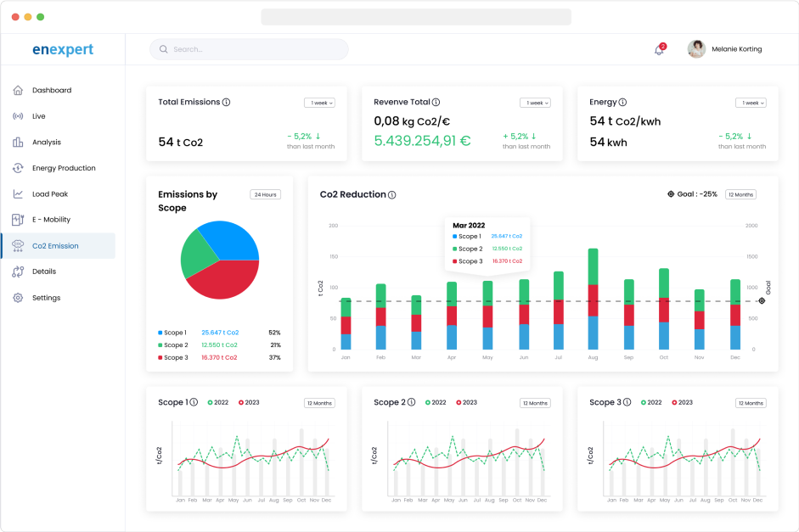This screenshot has width=799, height=532.
Task: Toggle the 2022 series in the Scope 3 chart
Action: point(651,402)
